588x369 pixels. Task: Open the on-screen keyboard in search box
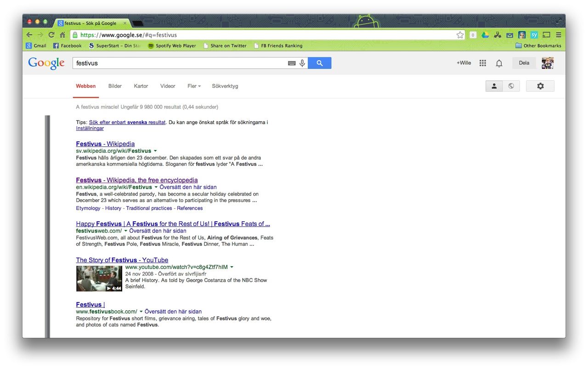point(292,63)
